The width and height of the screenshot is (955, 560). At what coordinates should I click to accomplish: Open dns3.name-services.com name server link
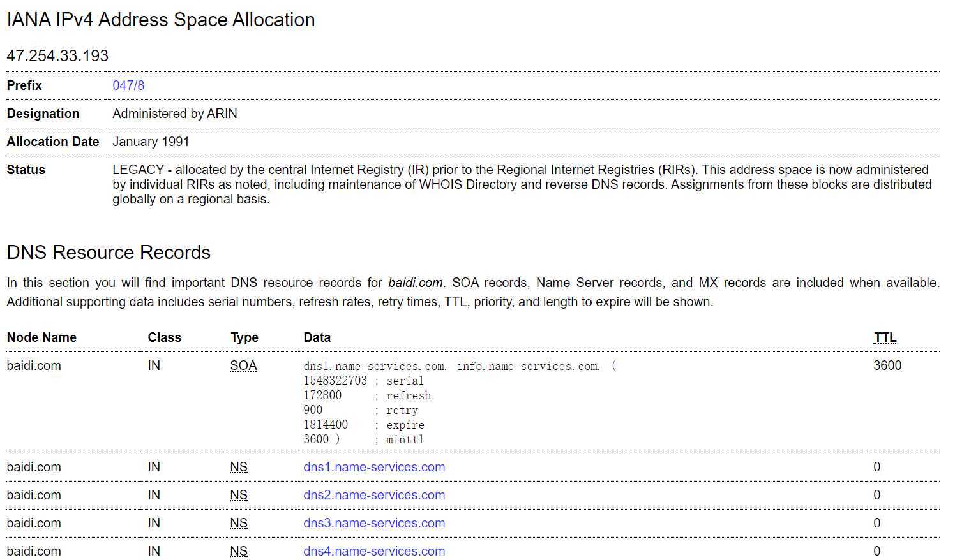(x=374, y=523)
